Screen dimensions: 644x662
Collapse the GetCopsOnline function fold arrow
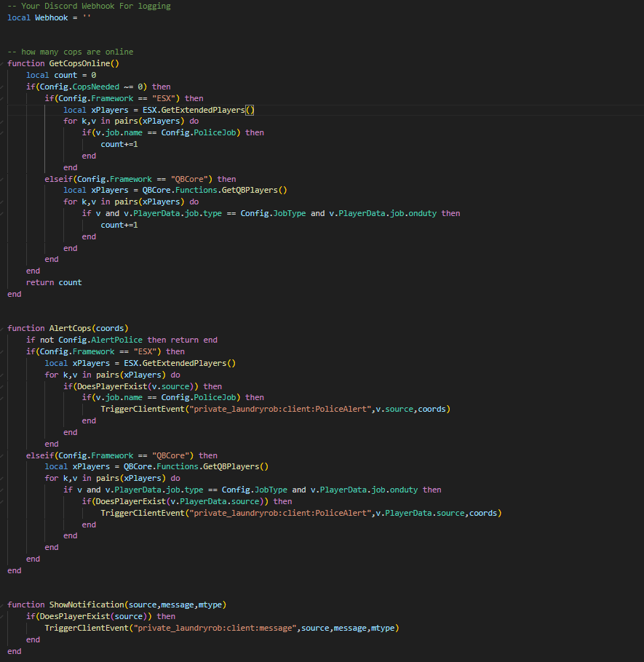pyautogui.click(x=2, y=63)
